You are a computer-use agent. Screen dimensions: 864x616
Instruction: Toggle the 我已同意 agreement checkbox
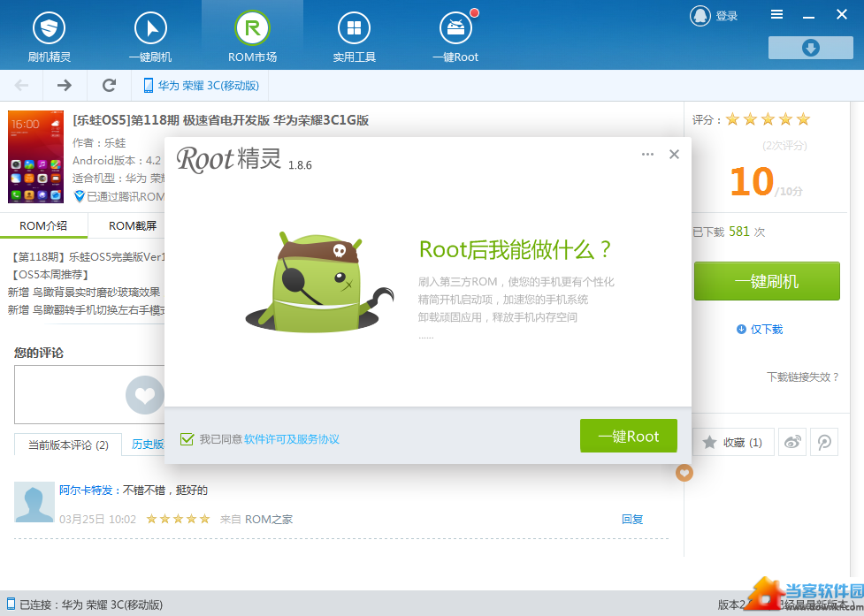[187, 438]
